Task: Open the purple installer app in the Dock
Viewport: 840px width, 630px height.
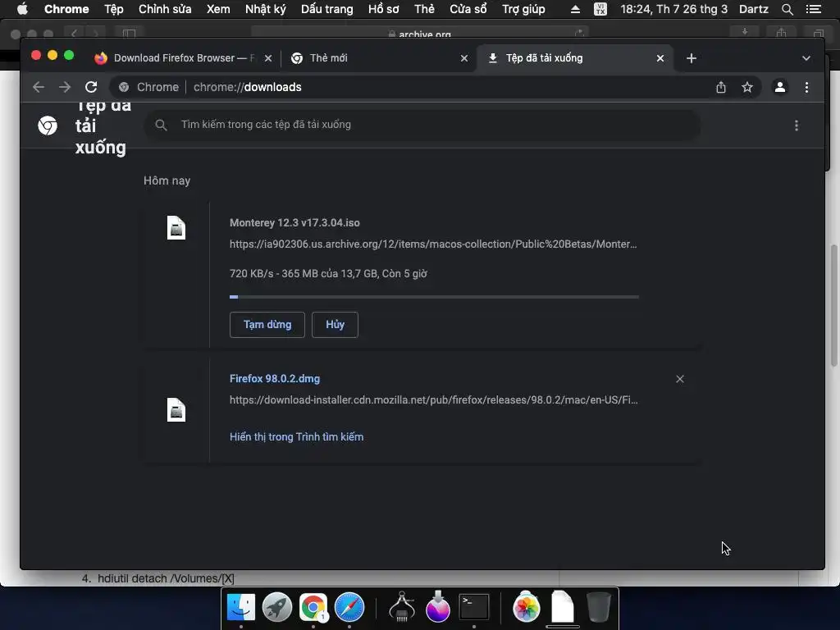Action: tap(438, 607)
